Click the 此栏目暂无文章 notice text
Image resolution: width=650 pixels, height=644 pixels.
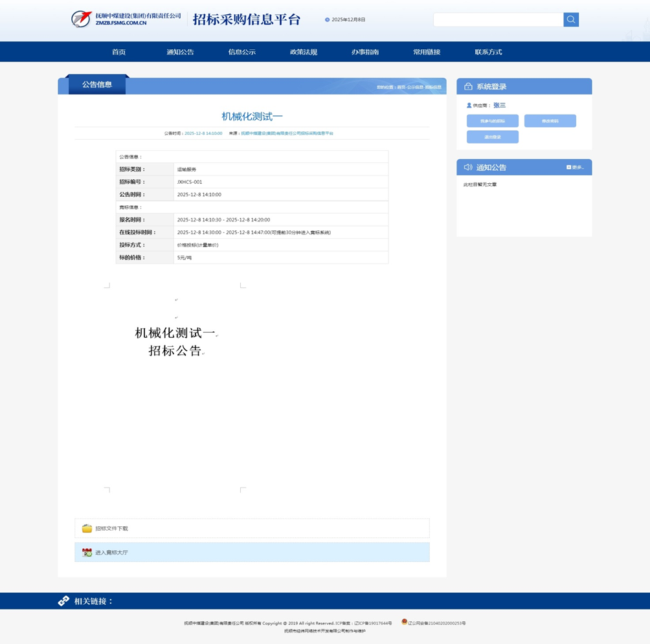[x=480, y=184]
